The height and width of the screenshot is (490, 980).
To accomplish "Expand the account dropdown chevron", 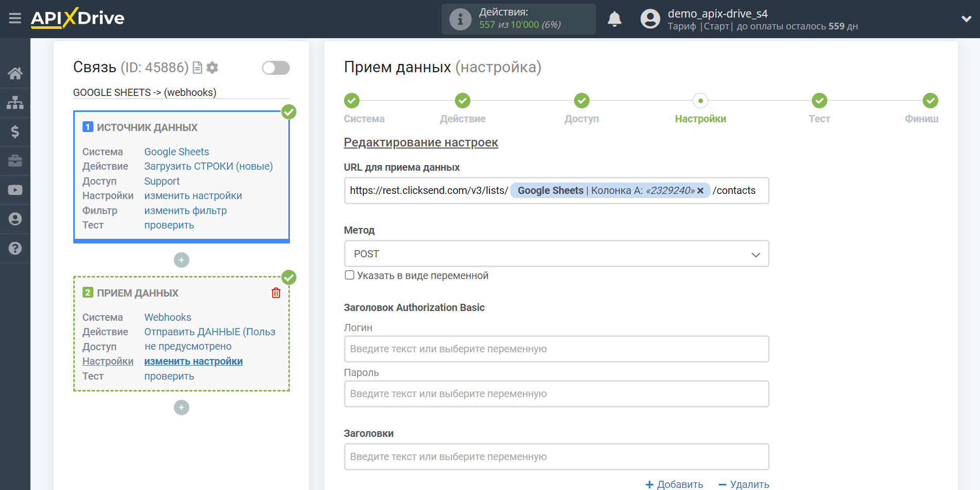I will point(966,19).
